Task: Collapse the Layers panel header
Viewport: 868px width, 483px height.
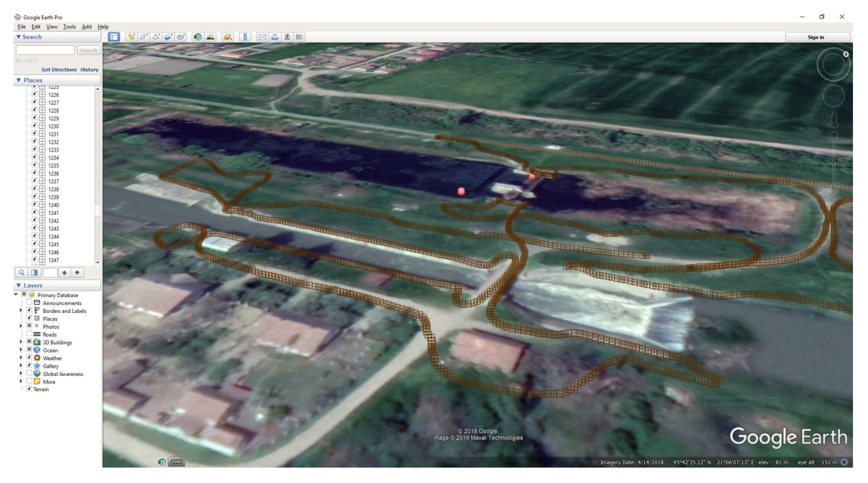Action: click(19, 285)
